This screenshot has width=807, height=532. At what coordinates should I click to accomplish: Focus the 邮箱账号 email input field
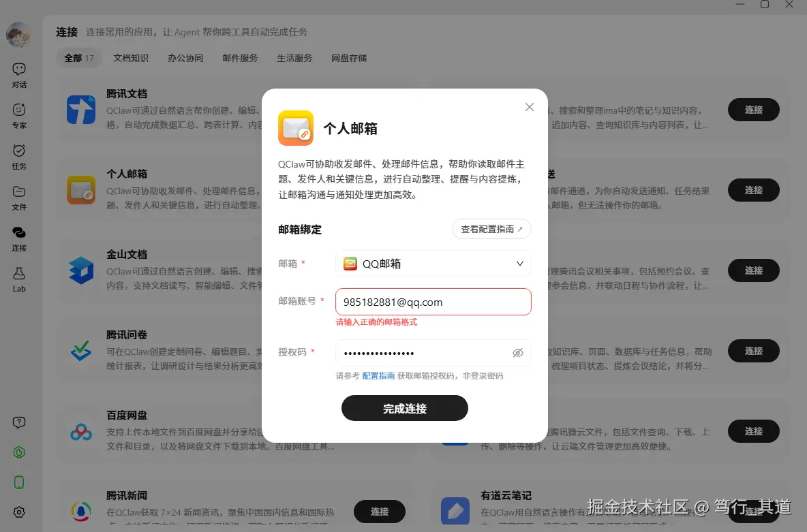point(433,302)
